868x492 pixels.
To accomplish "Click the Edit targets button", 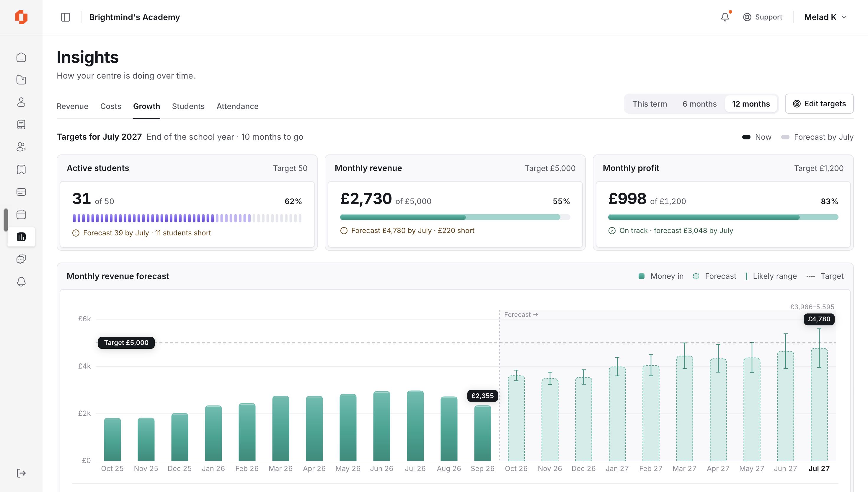I will click(x=819, y=104).
